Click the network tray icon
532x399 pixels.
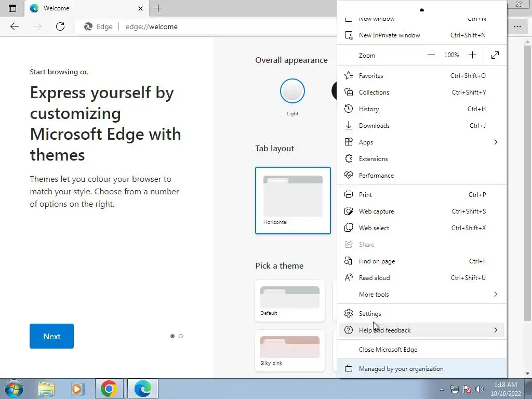[454, 389]
